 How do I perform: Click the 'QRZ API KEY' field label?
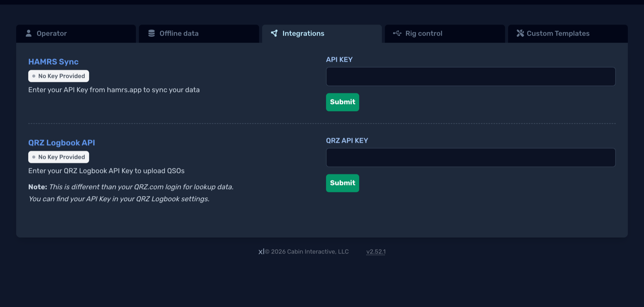point(347,141)
